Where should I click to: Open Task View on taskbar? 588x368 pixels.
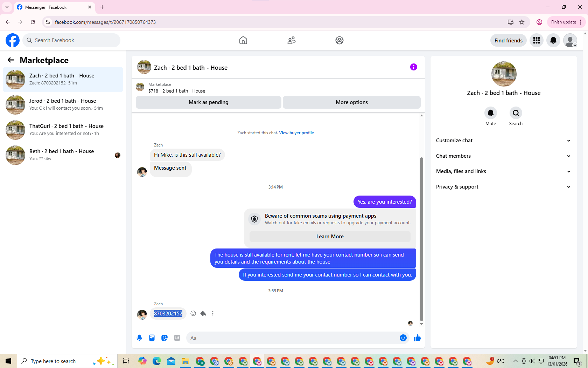pos(126,361)
